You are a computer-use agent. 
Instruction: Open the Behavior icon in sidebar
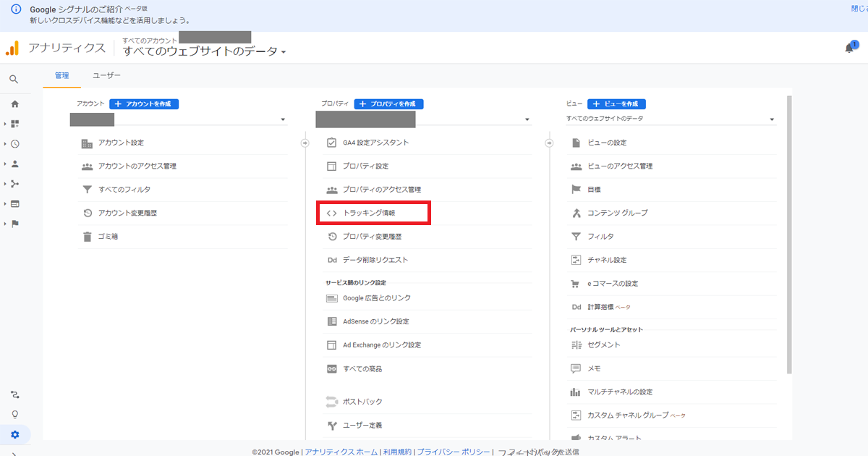tap(14, 203)
